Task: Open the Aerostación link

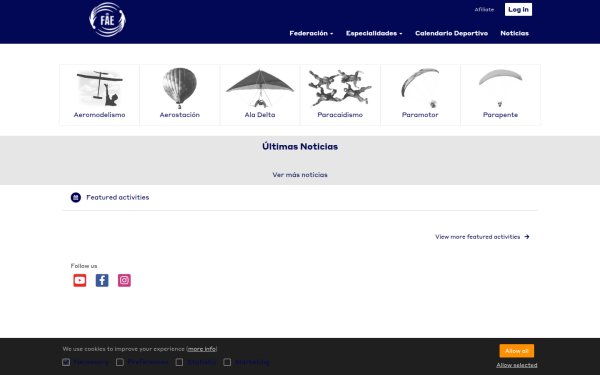Action: tap(179, 115)
